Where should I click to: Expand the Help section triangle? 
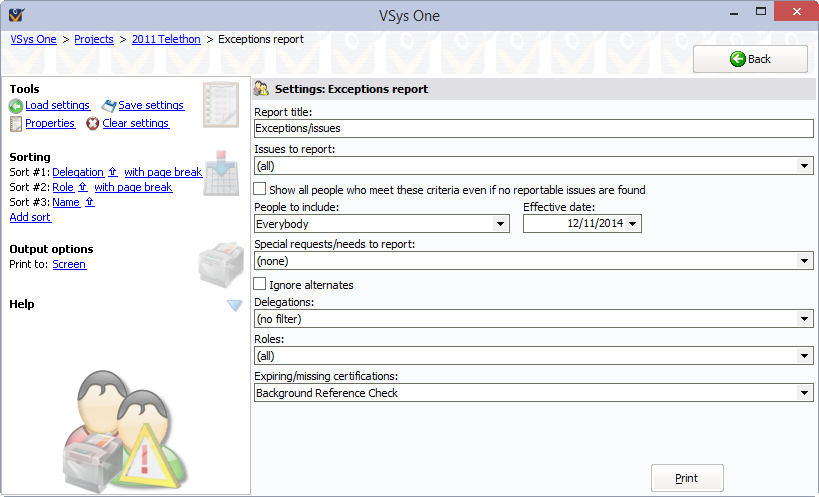pos(235,305)
